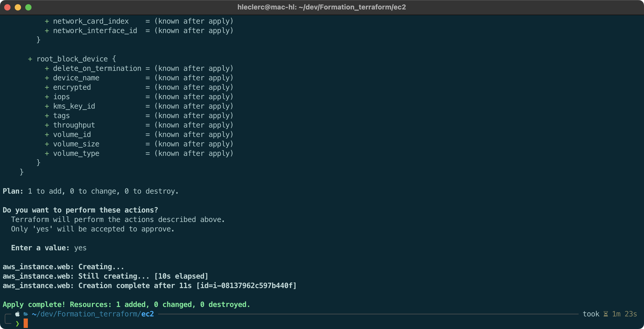Minimize the window using the yellow button
Screen dimensions: 644x329
coord(18,7)
